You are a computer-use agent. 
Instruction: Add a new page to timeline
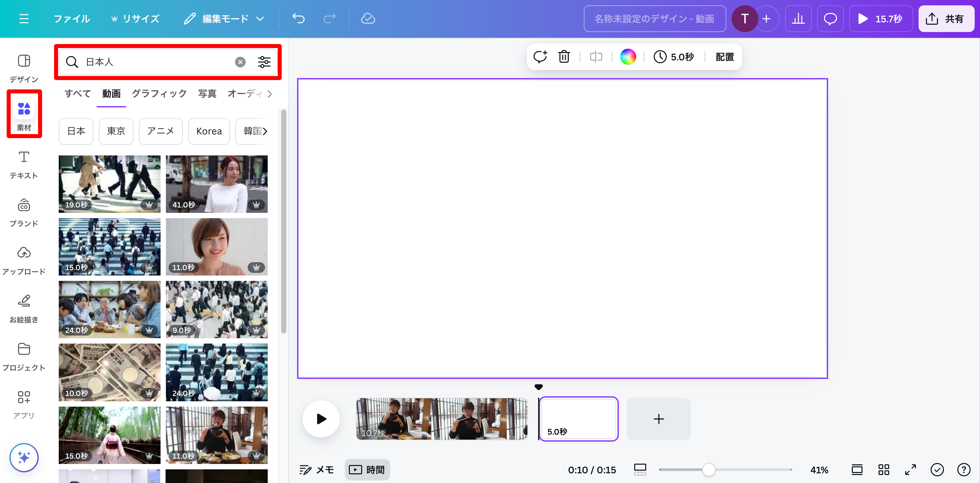click(659, 419)
